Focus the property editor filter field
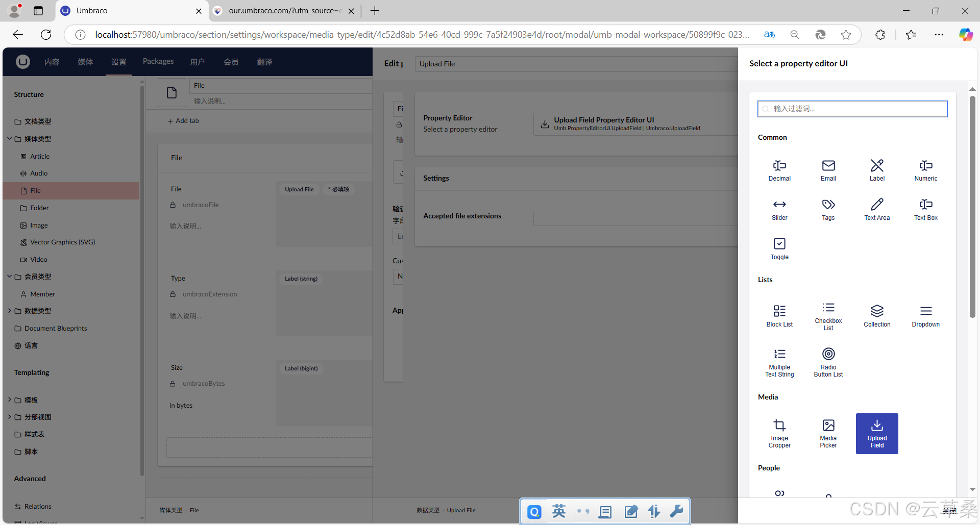The height and width of the screenshot is (525, 980). pyautogui.click(x=852, y=109)
